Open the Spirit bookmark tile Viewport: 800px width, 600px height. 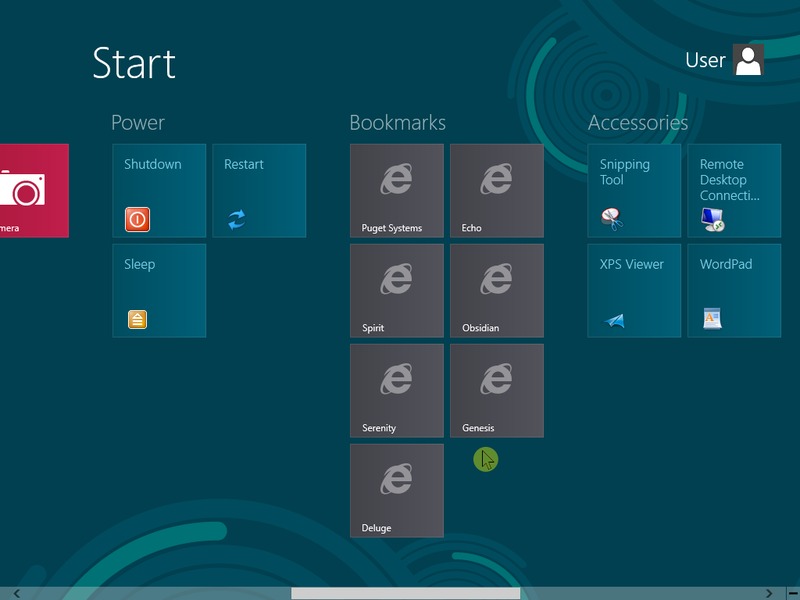[397, 290]
